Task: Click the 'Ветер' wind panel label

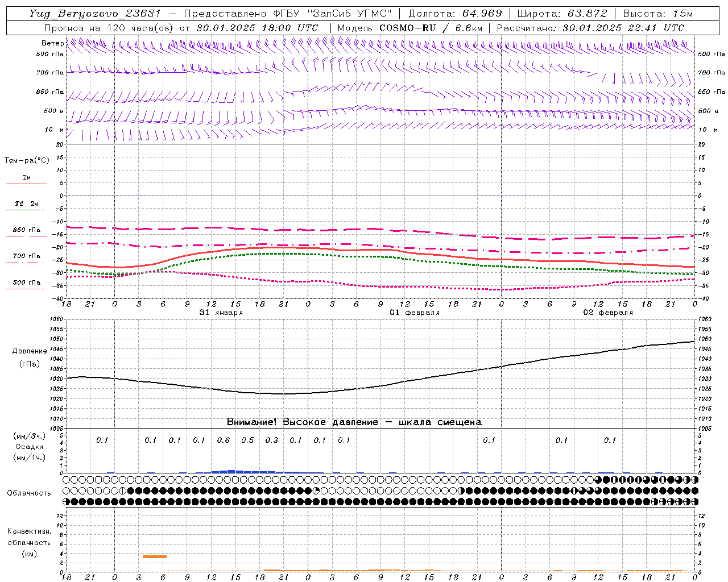Action: pos(52,43)
